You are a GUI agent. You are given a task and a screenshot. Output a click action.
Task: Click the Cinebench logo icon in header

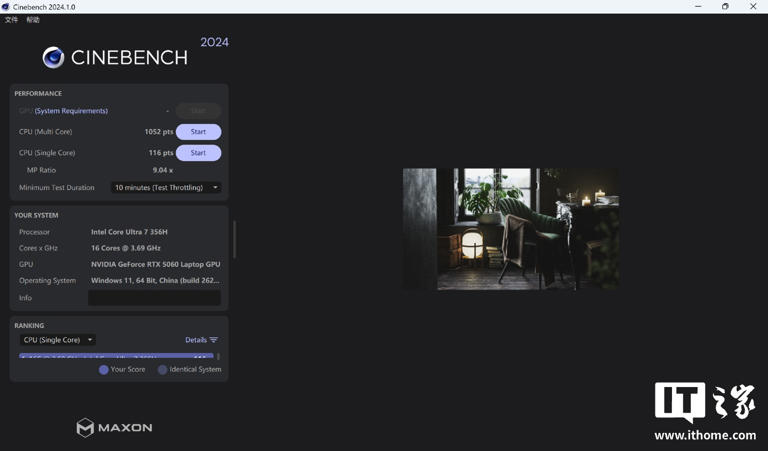(53, 58)
